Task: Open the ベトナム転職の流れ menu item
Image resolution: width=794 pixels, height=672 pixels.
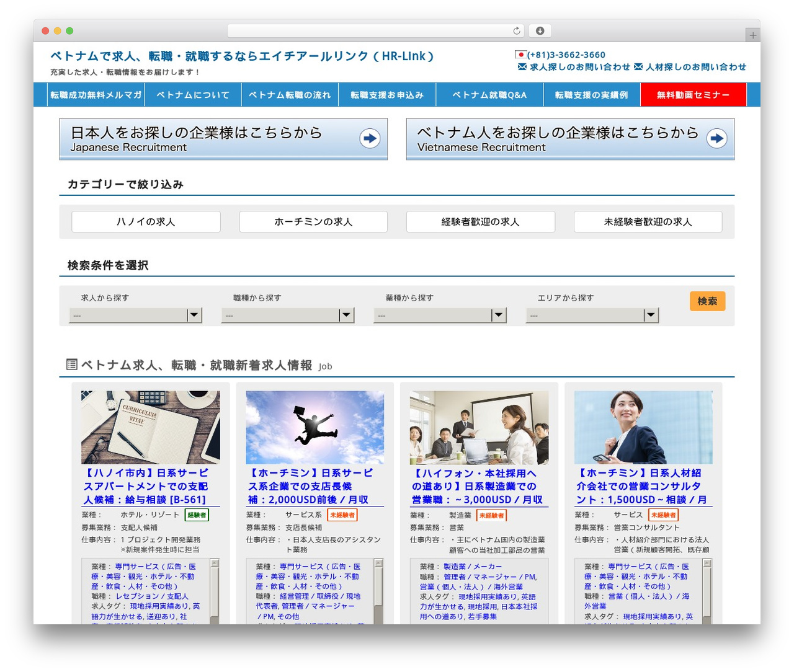Action: tap(290, 95)
